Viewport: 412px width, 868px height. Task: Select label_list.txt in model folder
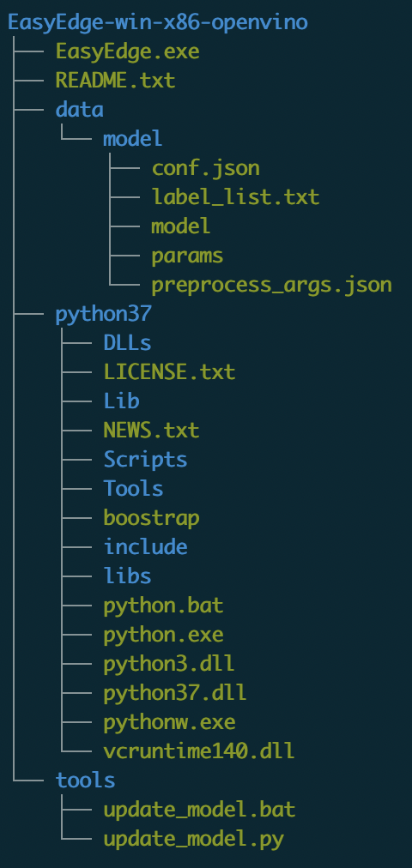pos(235,197)
